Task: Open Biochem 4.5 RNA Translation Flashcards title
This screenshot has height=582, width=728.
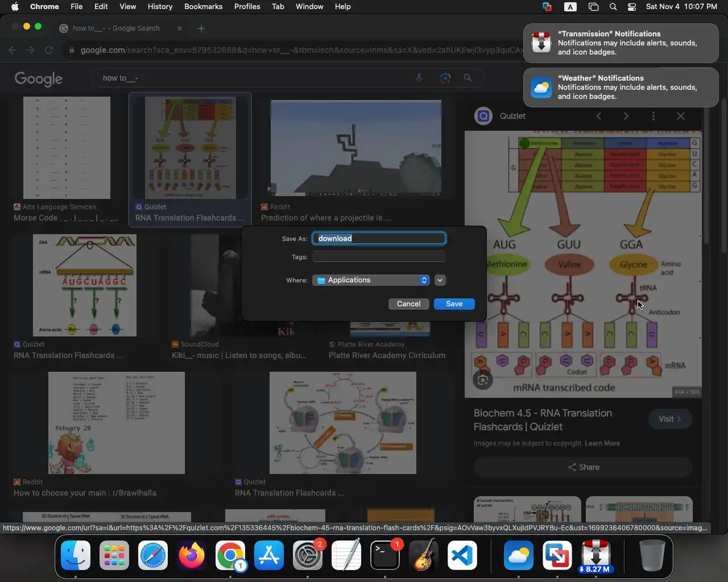Action: coord(543,420)
